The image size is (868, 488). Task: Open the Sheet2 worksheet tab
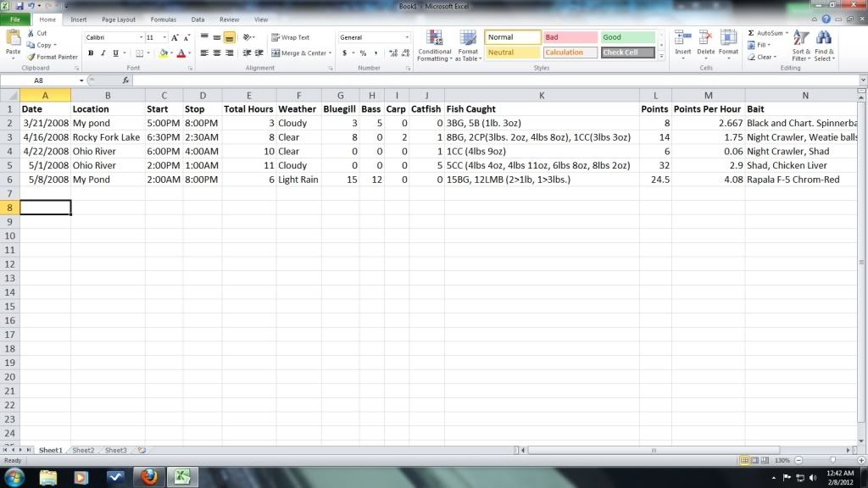(x=83, y=450)
